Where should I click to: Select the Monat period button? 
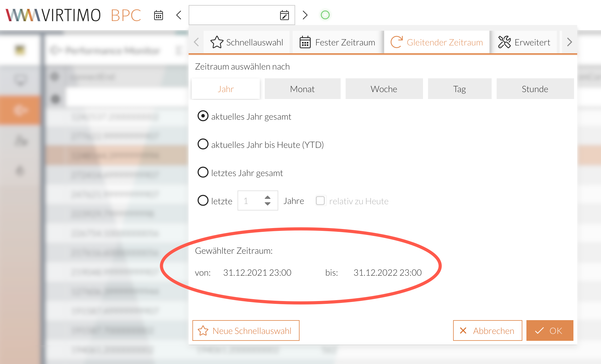pyautogui.click(x=302, y=89)
